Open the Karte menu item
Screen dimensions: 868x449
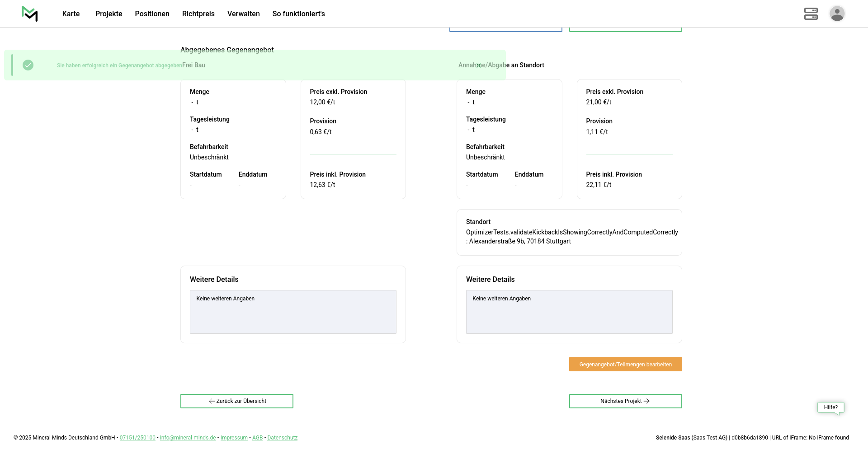click(x=71, y=14)
